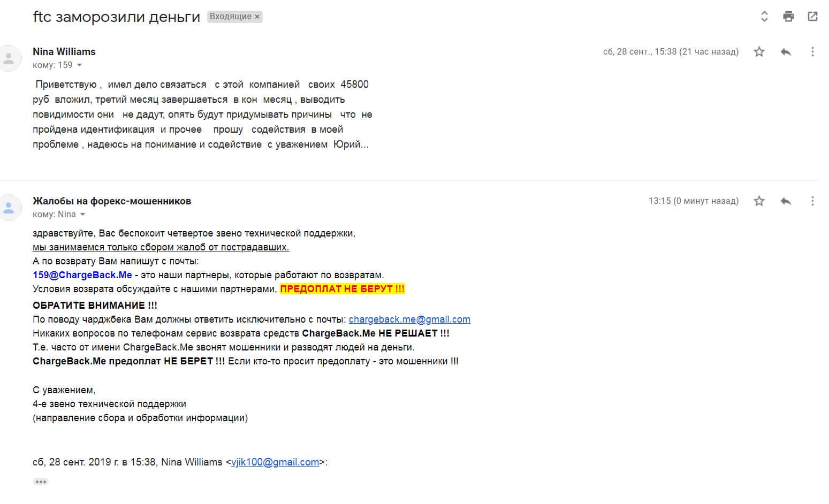Open the vjik100@gmail.com email link
Screen dimensions: 829x504
pyautogui.click(x=275, y=462)
